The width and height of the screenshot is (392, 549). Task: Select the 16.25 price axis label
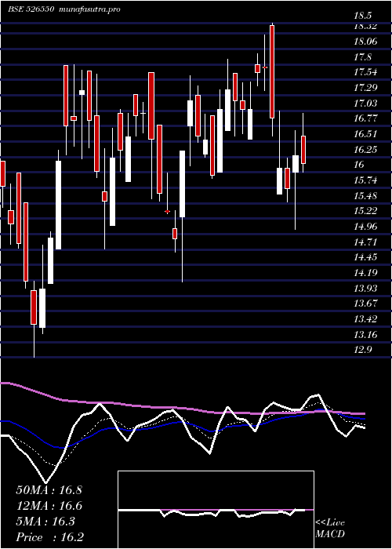[x=366, y=149]
